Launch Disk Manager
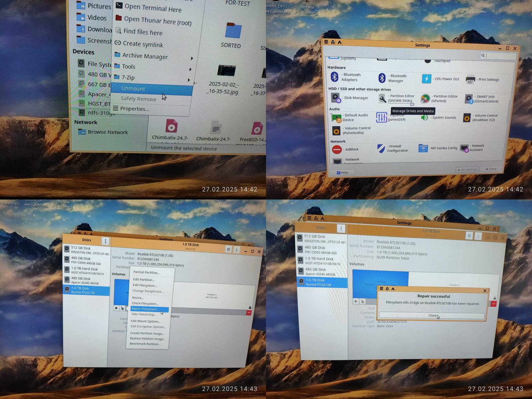 (350, 98)
